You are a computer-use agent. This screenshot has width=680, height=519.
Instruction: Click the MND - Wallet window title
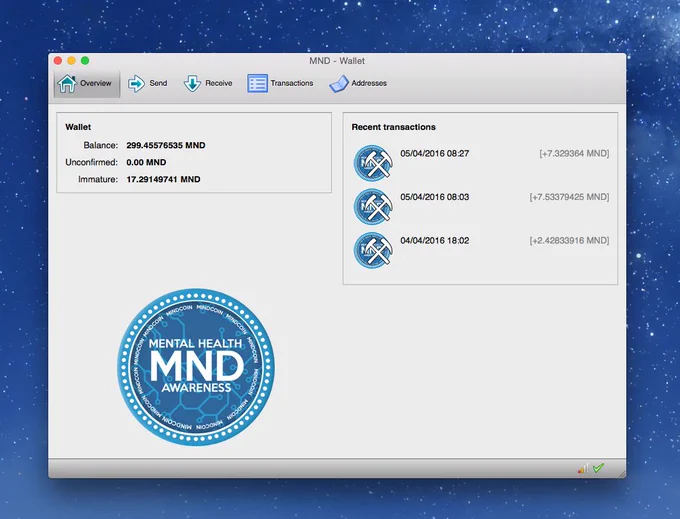(337, 61)
